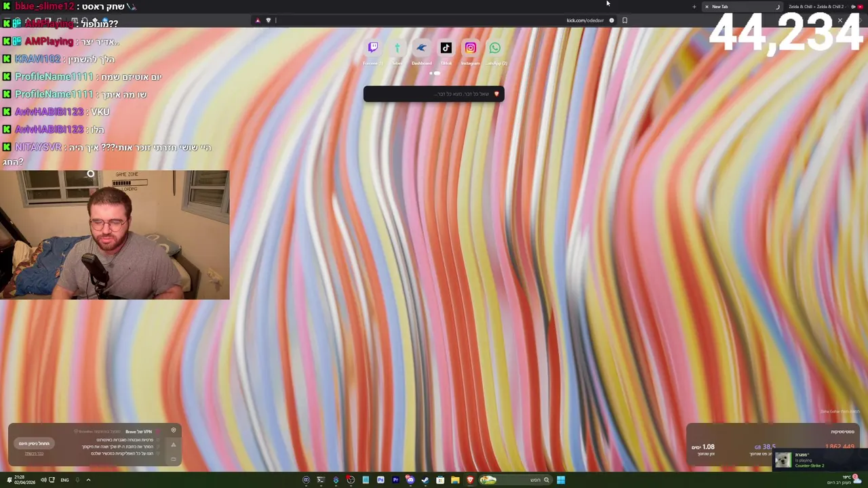Click the wallet icon at the Brave widget bottom

174,459
